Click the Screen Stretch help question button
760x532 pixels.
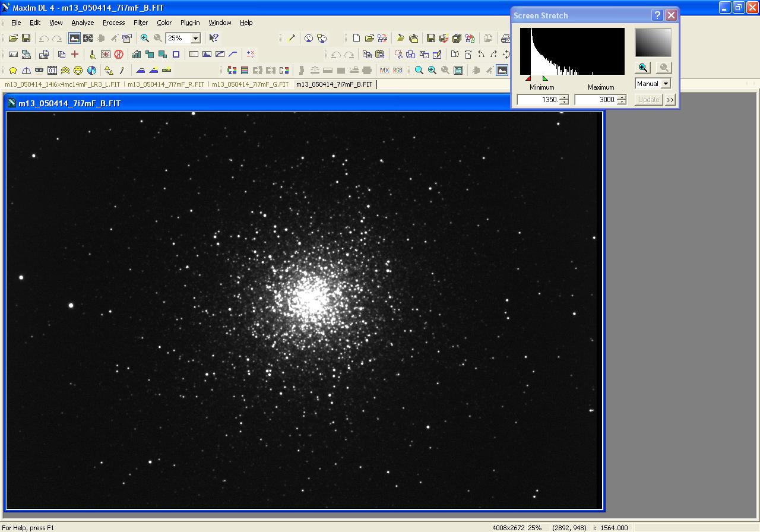[657, 15]
